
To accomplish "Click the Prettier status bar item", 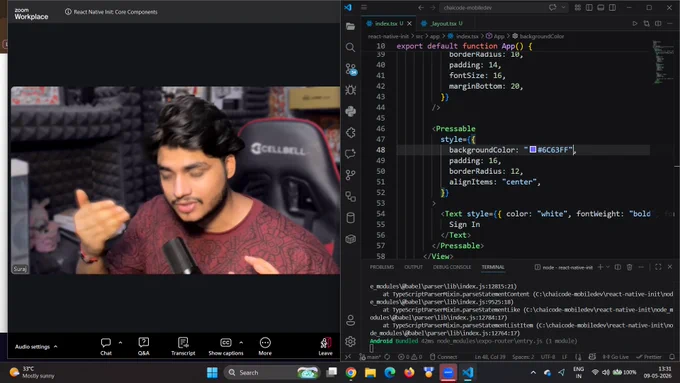I will point(649,357).
